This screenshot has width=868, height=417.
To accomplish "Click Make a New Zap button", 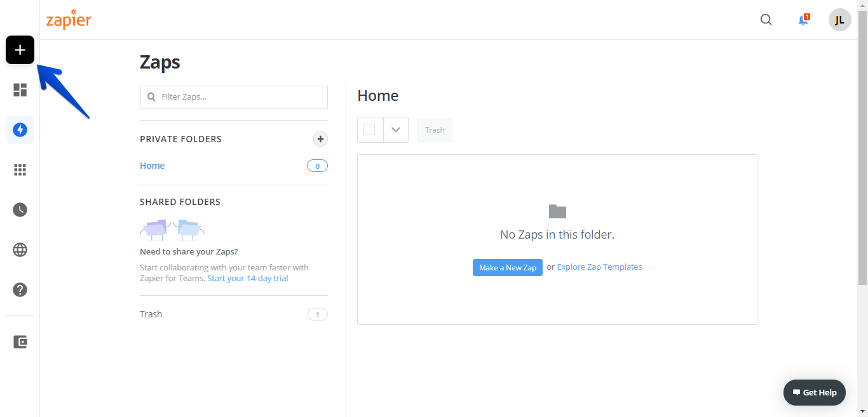I will 507,267.
